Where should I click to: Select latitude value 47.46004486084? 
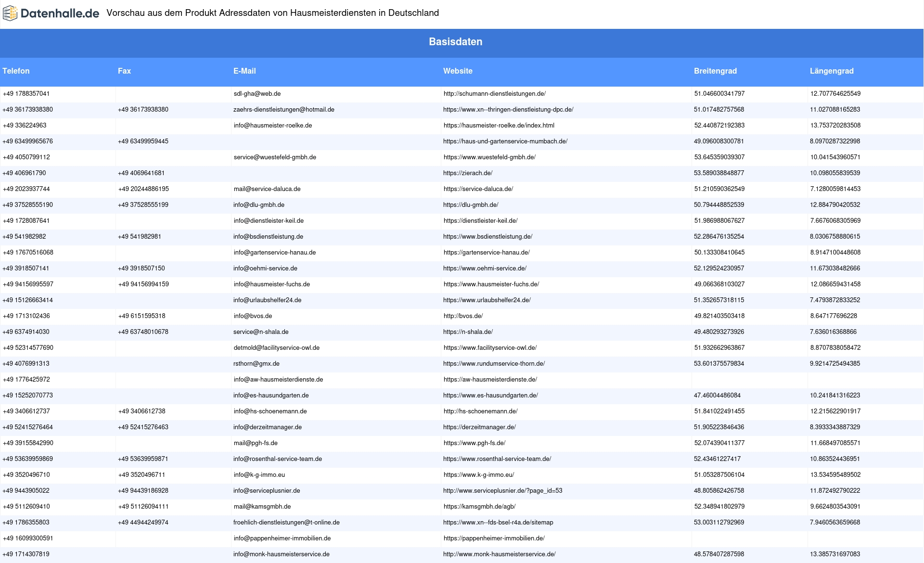point(717,396)
